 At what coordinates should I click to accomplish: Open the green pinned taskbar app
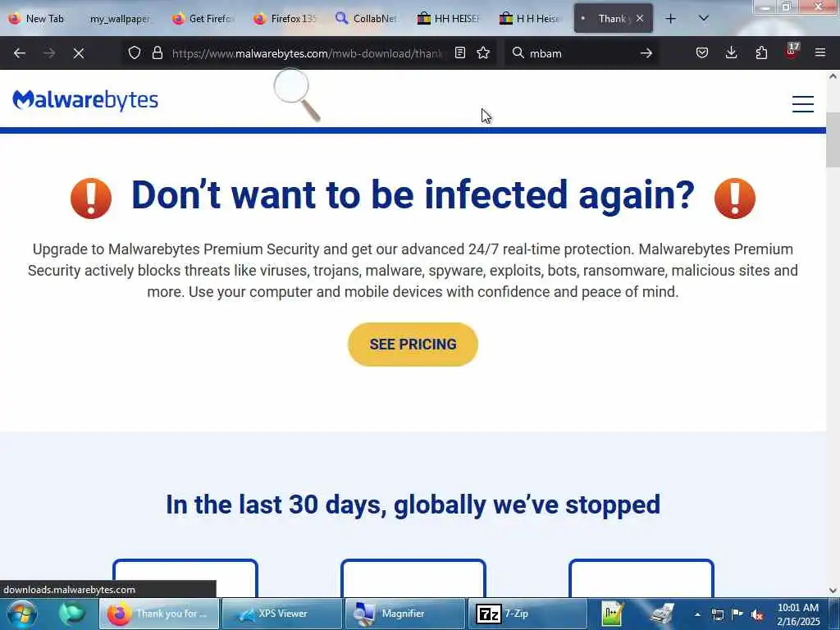[x=72, y=614]
